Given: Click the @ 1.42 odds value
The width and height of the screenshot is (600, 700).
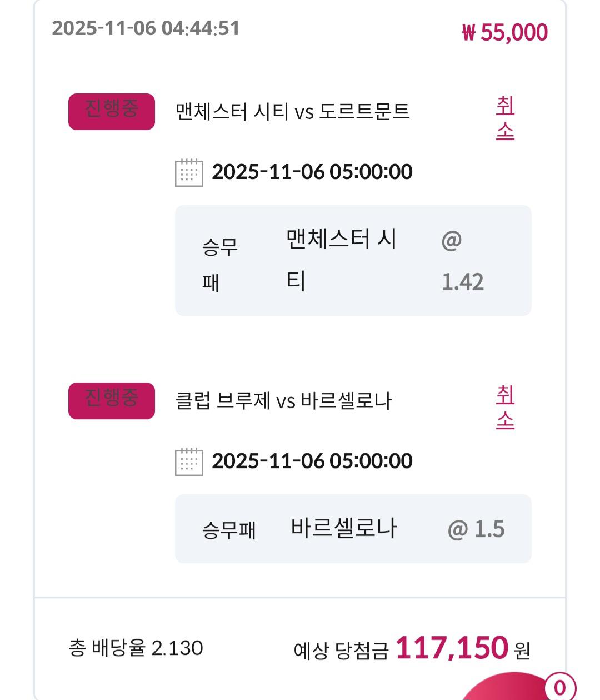Looking at the screenshot, I should (x=462, y=261).
